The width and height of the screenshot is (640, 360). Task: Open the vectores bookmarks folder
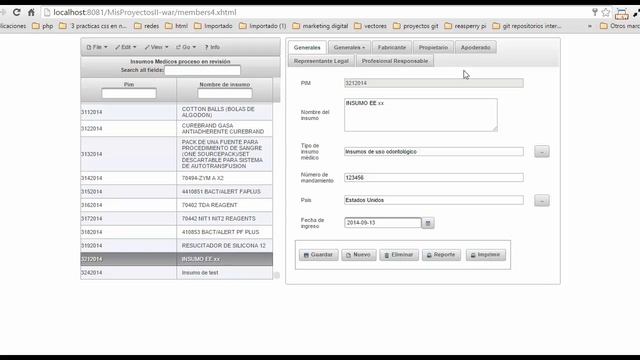point(371,26)
